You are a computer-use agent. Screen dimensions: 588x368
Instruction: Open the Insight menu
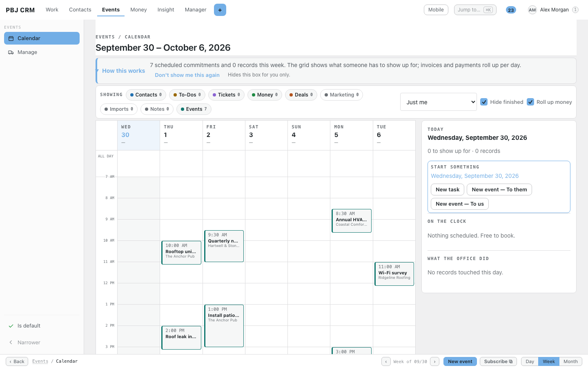166,9
